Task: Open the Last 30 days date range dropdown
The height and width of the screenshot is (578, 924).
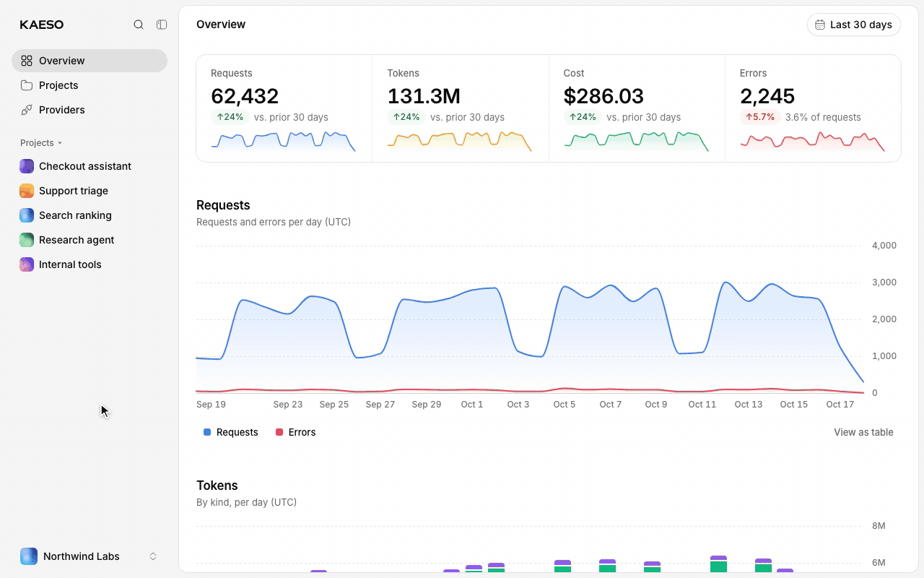Action: click(854, 25)
